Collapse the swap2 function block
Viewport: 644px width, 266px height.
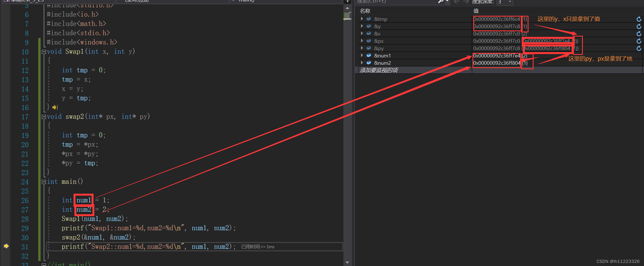44,117
